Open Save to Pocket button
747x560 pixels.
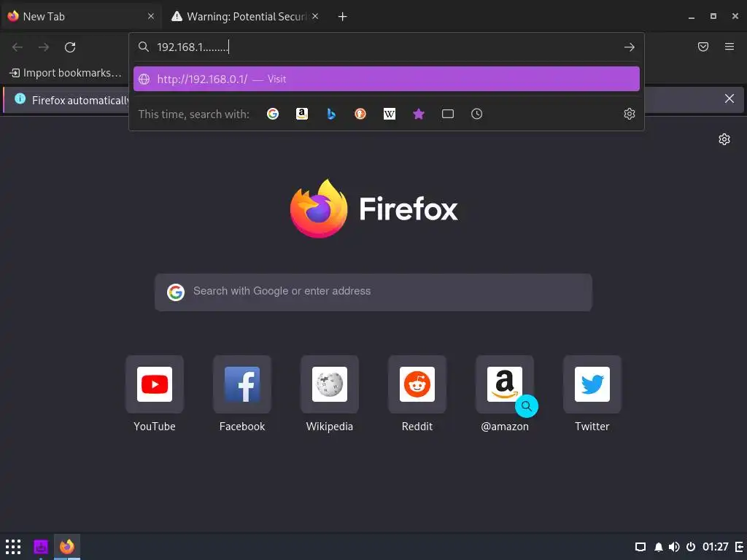pyautogui.click(x=703, y=47)
